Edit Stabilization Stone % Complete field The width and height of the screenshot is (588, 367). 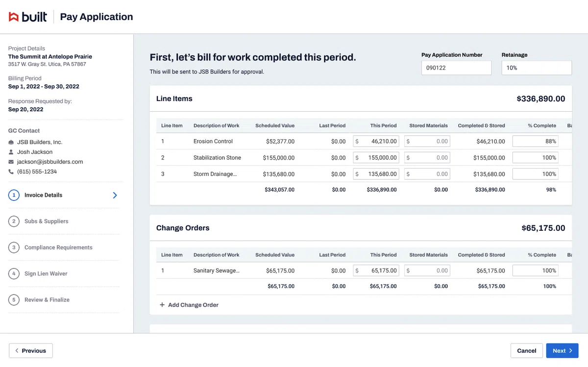coord(536,158)
